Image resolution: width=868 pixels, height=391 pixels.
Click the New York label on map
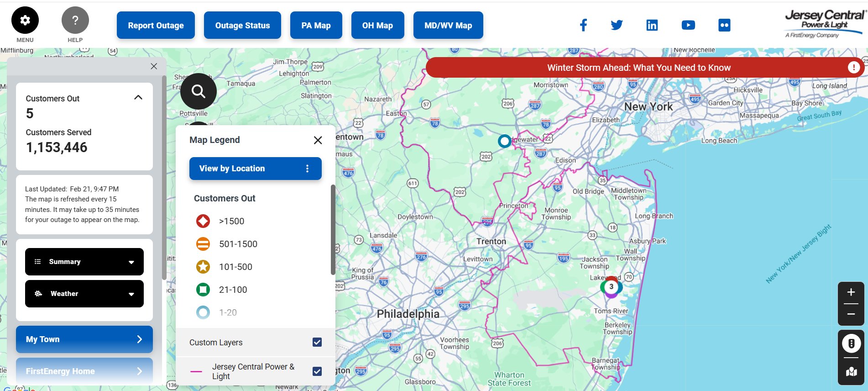[648, 106]
